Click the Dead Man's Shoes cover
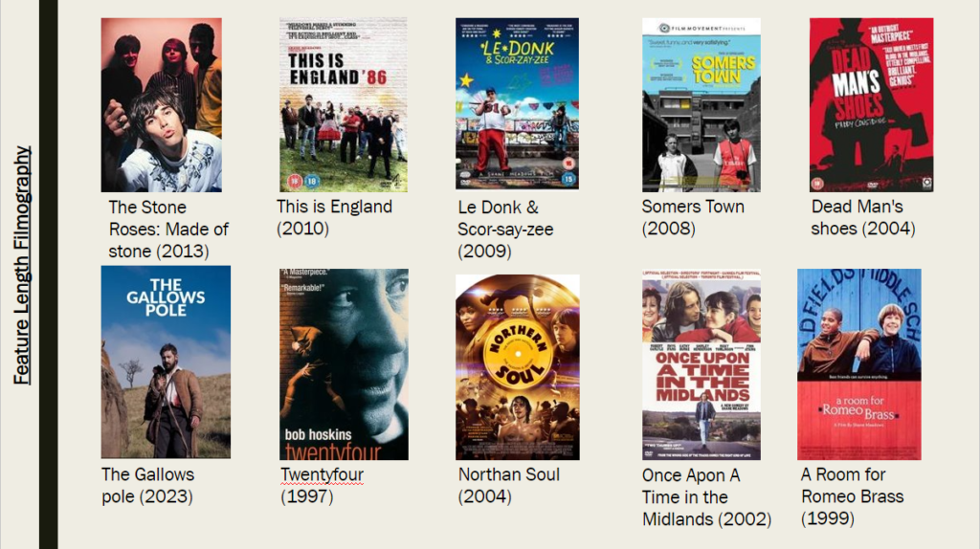 tap(871, 104)
